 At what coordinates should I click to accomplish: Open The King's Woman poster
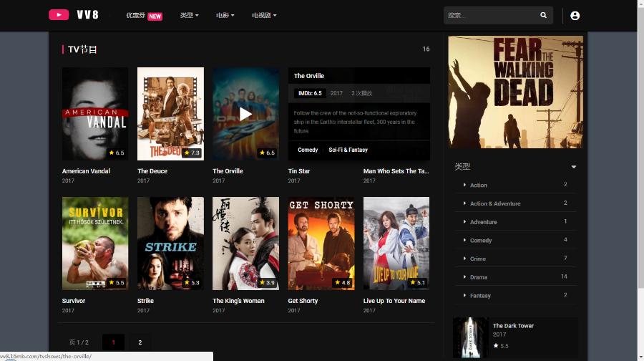coord(245,244)
